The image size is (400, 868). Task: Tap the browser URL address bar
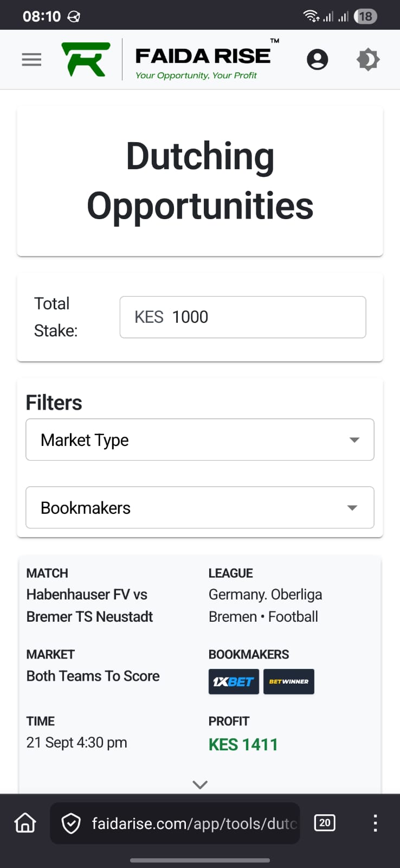pyautogui.click(x=194, y=824)
